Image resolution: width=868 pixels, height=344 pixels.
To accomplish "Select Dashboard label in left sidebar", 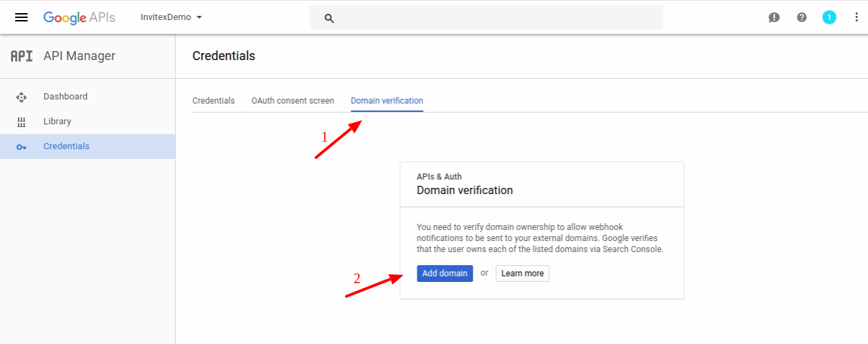I will pyautogui.click(x=66, y=97).
